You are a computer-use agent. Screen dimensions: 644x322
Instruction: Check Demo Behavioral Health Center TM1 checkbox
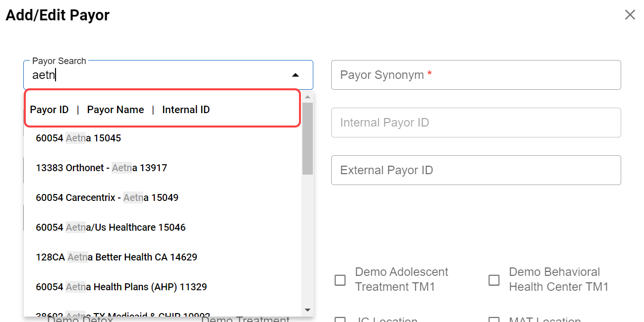pos(494,280)
